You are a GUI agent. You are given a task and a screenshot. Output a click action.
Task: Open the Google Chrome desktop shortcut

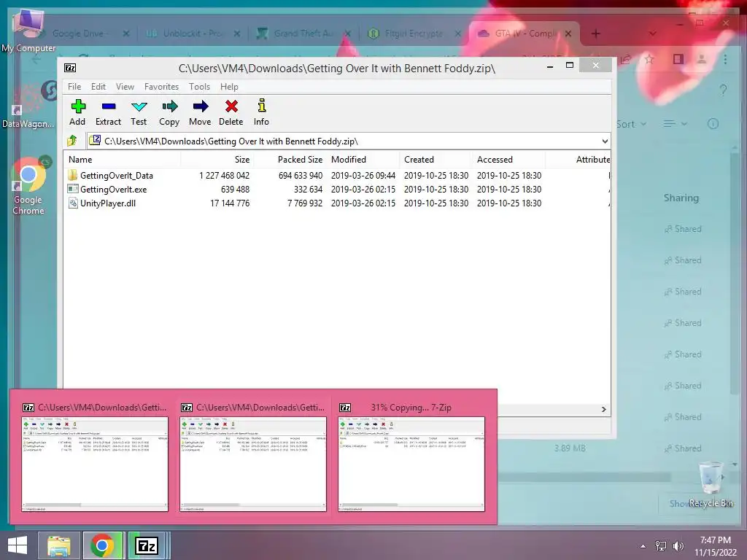pos(28,186)
